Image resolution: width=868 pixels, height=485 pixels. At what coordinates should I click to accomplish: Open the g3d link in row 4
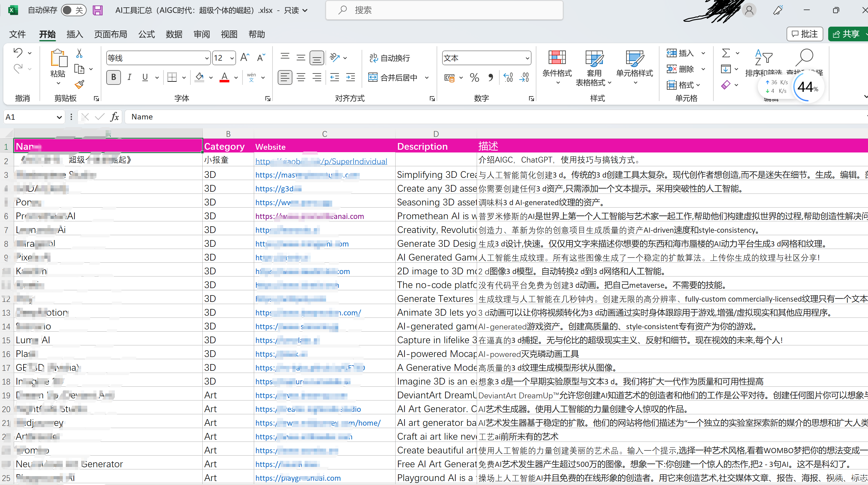[x=278, y=188]
